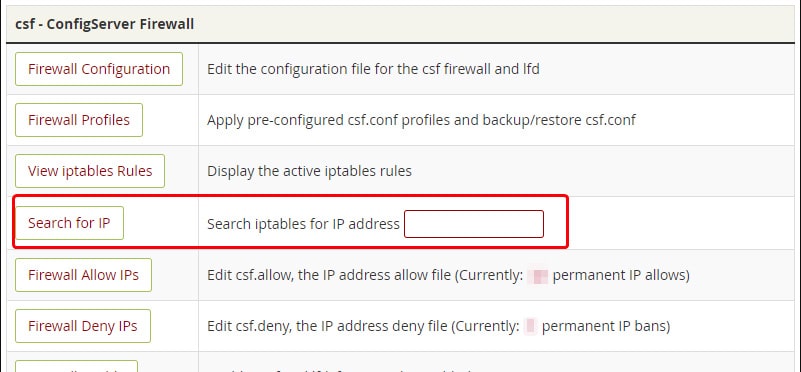Click the csf - ConfigServer Firewall header

coord(105,24)
